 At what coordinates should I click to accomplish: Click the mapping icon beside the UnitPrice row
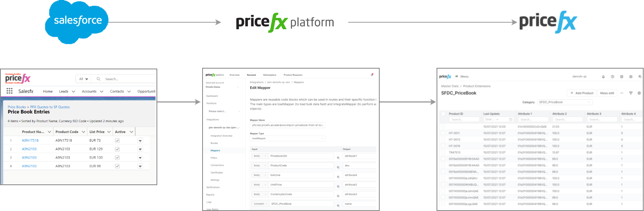tap(338, 186)
